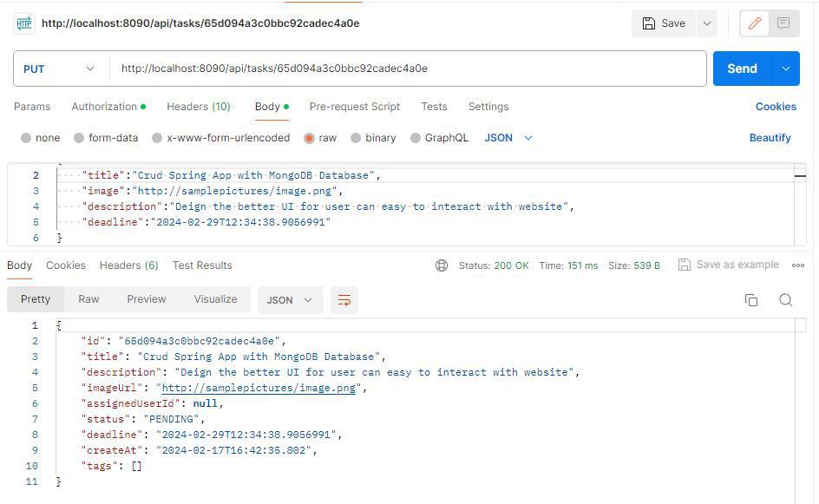This screenshot has width=819, height=504.
Task: Expand the Send button dropdown arrow
Action: [786, 69]
